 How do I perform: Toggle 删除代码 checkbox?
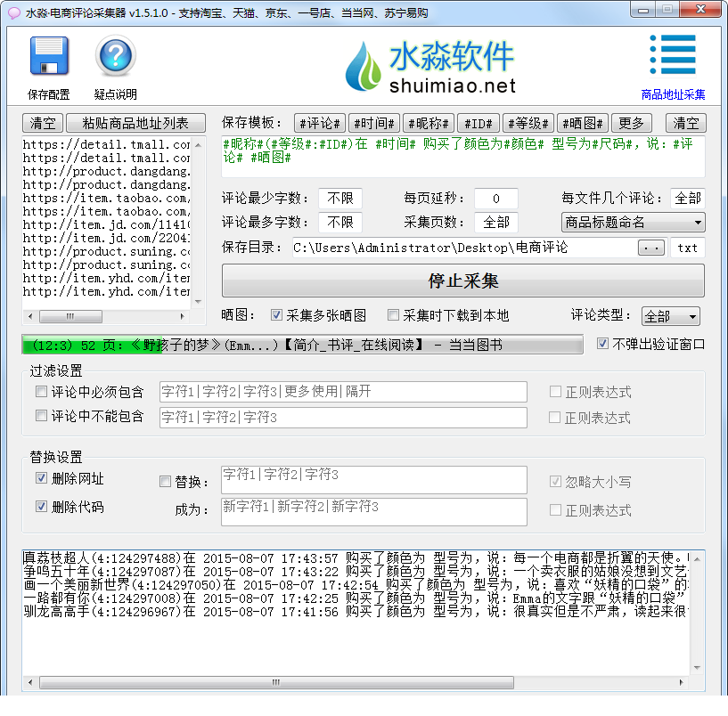pyautogui.click(x=41, y=506)
